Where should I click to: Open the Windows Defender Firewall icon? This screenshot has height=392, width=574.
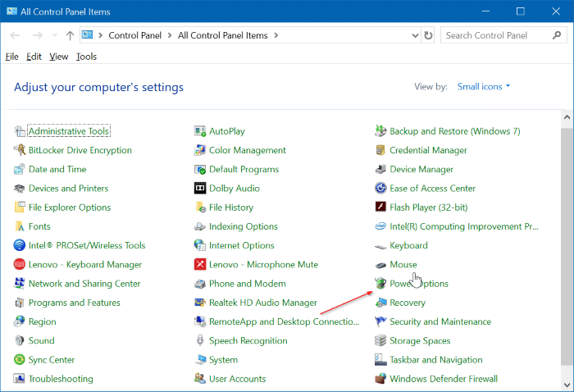tap(380, 378)
